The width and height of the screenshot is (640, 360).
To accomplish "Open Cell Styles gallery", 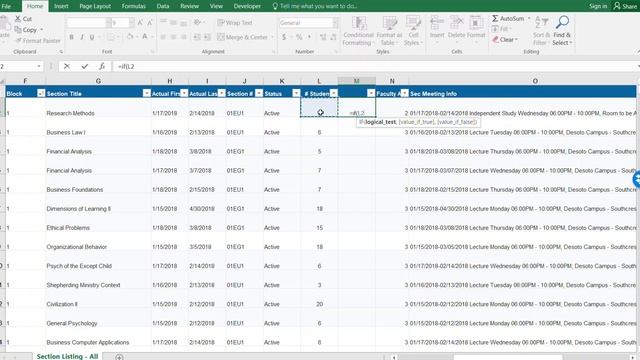I will (413, 31).
